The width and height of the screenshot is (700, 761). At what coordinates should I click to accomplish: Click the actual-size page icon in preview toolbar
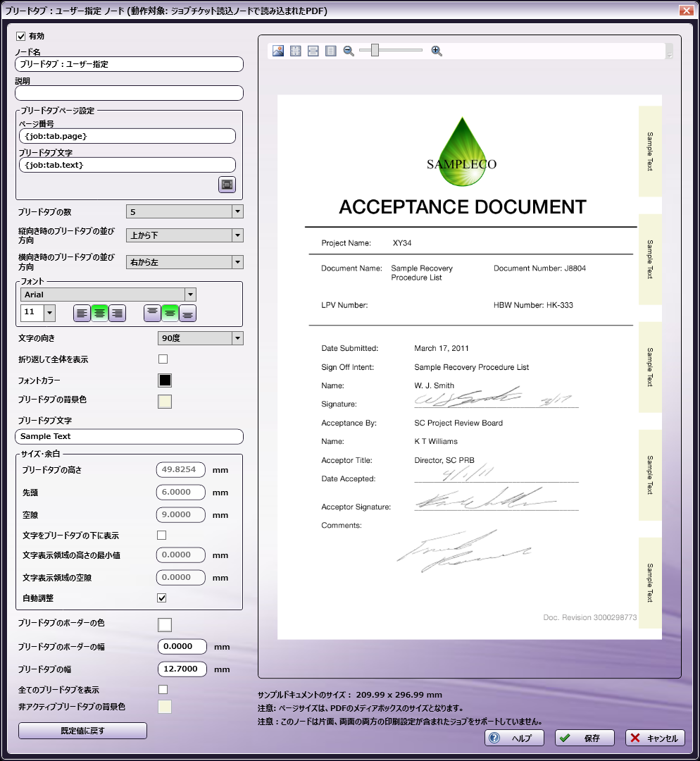tap(331, 51)
